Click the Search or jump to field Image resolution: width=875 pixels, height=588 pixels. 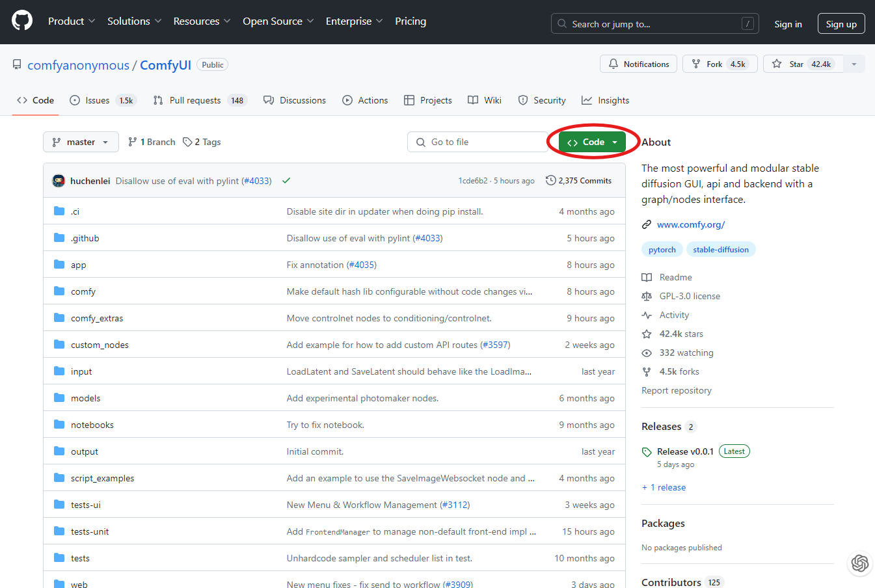tap(655, 24)
